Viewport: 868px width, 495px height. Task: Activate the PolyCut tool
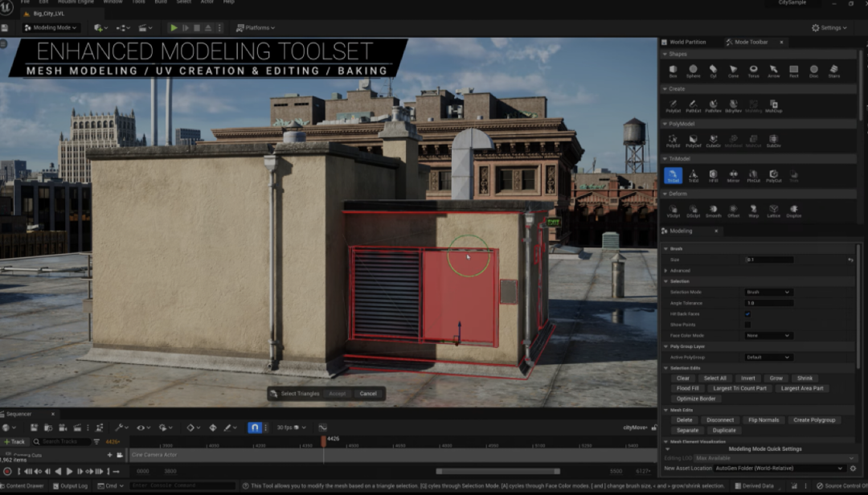[773, 176]
